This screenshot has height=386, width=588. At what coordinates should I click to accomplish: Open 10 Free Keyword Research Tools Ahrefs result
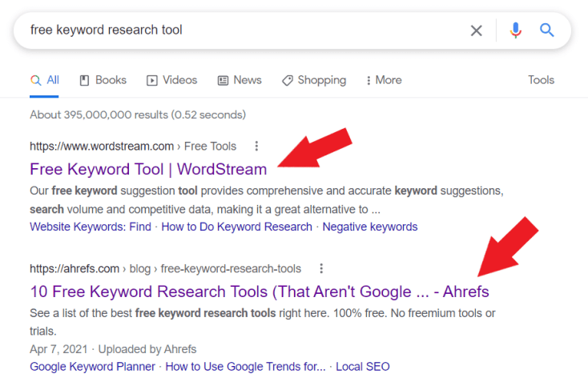[x=260, y=292]
